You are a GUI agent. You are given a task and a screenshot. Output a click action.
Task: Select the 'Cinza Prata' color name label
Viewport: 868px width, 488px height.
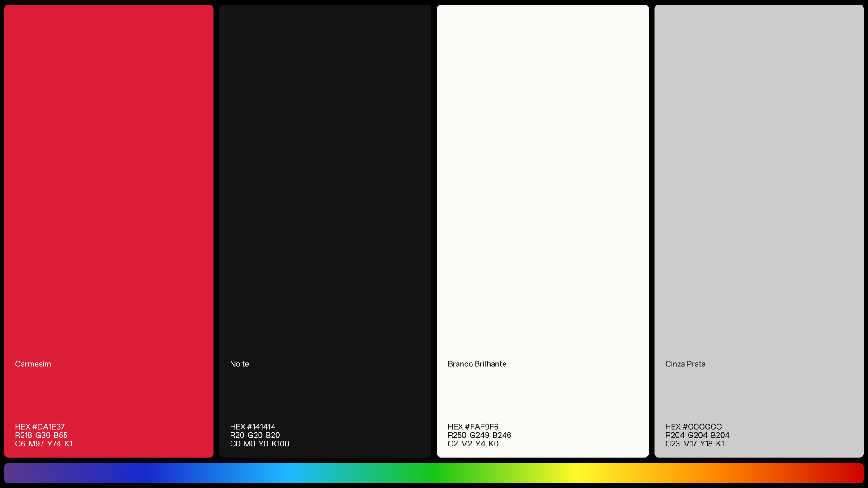pyautogui.click(x=685, y=364)
